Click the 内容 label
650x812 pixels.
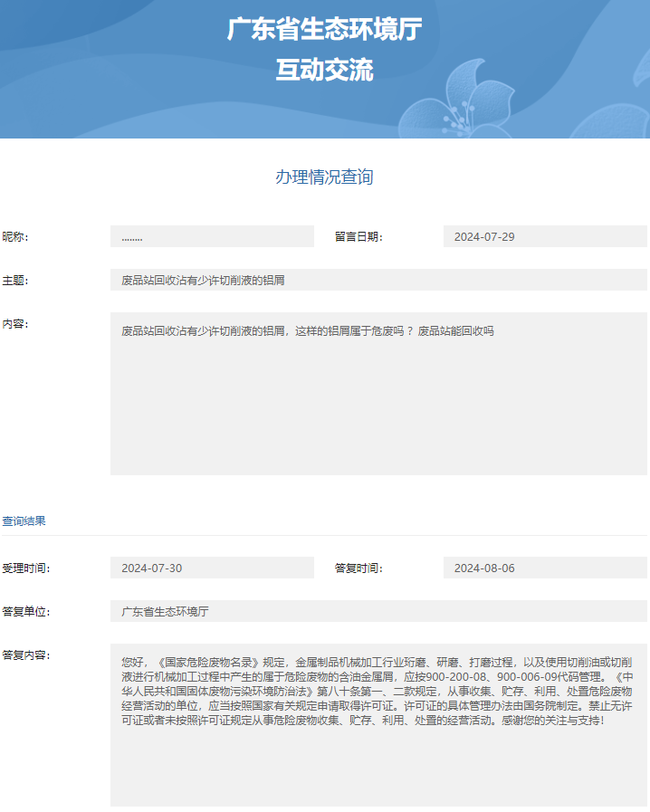click(15, 324)
